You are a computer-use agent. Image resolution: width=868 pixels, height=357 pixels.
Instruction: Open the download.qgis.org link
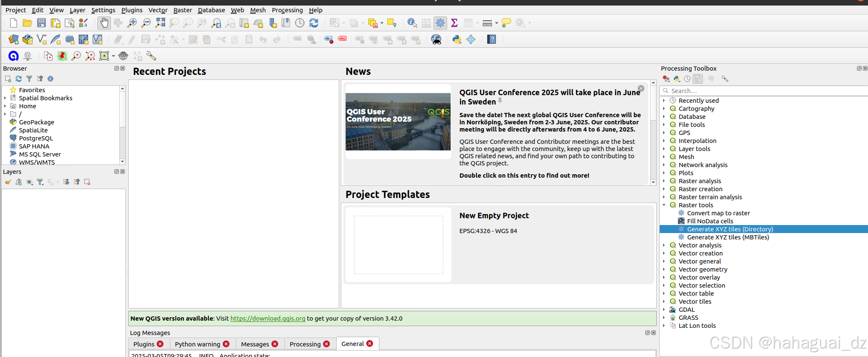pyautogui.click(x=268, y=319)
